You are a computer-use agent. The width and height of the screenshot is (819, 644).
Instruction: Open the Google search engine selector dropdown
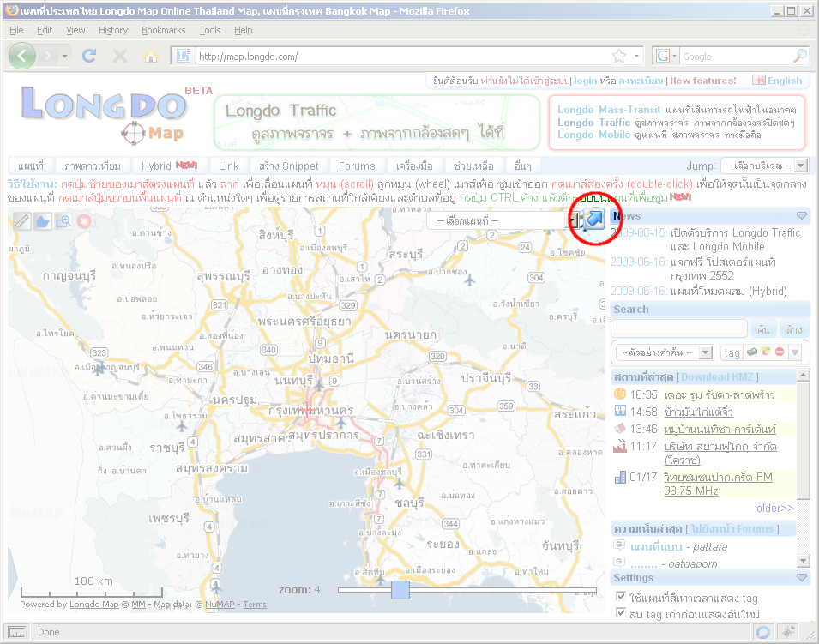pyautogui.click(x=666, y=56)
